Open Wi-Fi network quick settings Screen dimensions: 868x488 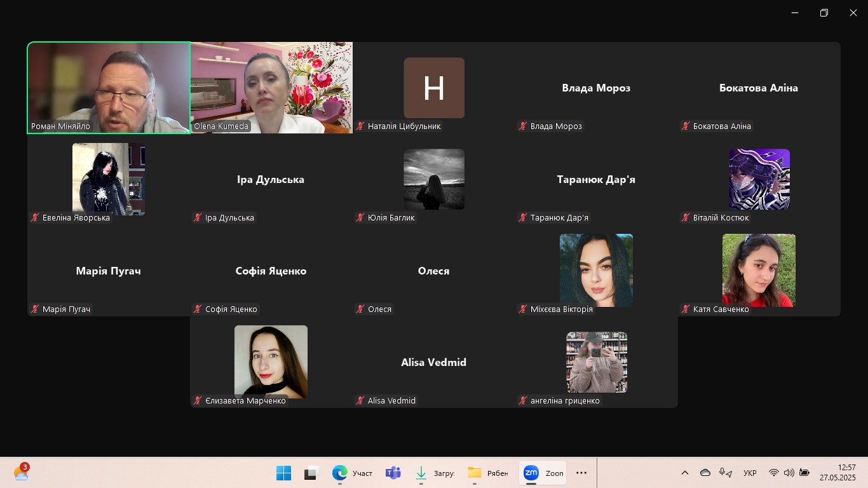(773, 473)
